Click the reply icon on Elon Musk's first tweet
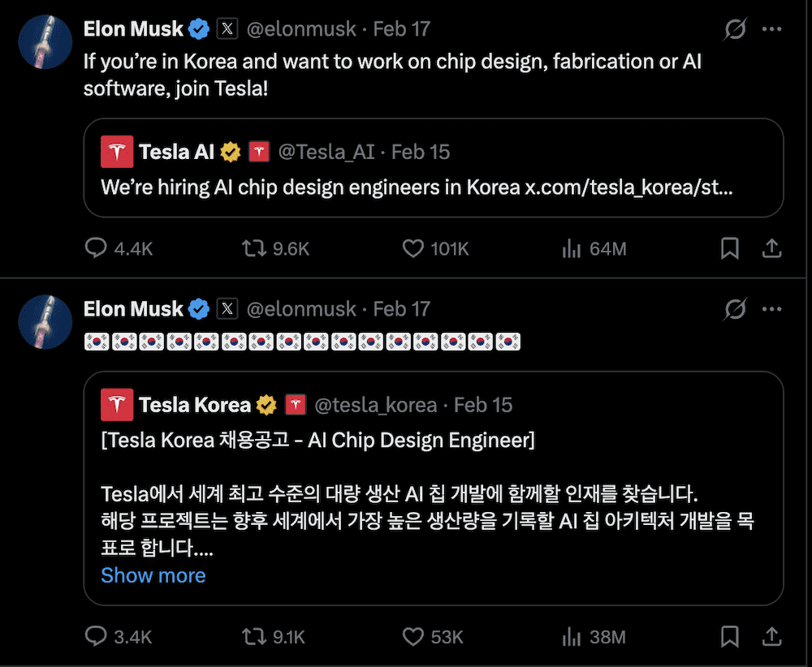This screenshot has width=812, height=667. 96,249
